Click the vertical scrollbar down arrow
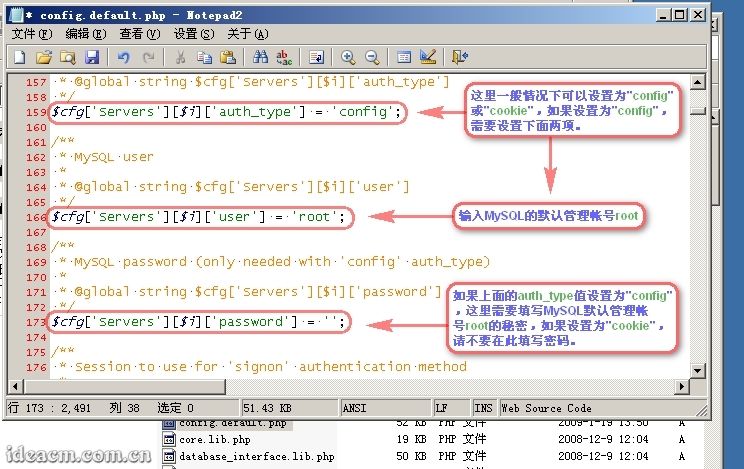Screen dimensions: 744x469 [697, 370]
